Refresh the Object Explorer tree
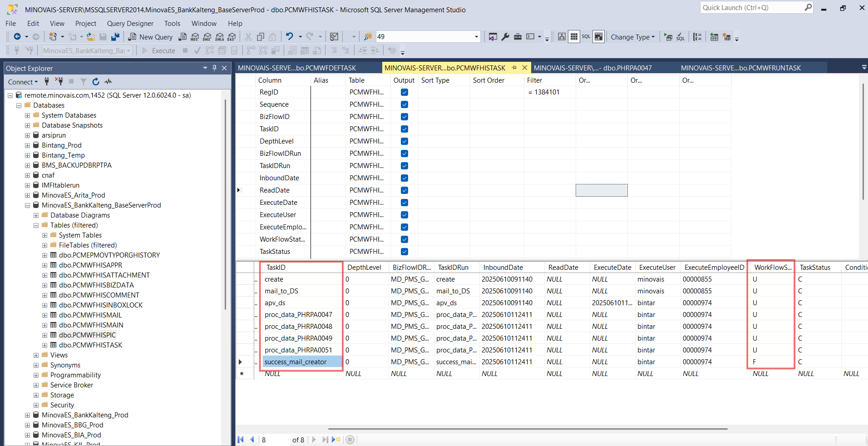Screen dimensions: 868x446 [96, 82]
